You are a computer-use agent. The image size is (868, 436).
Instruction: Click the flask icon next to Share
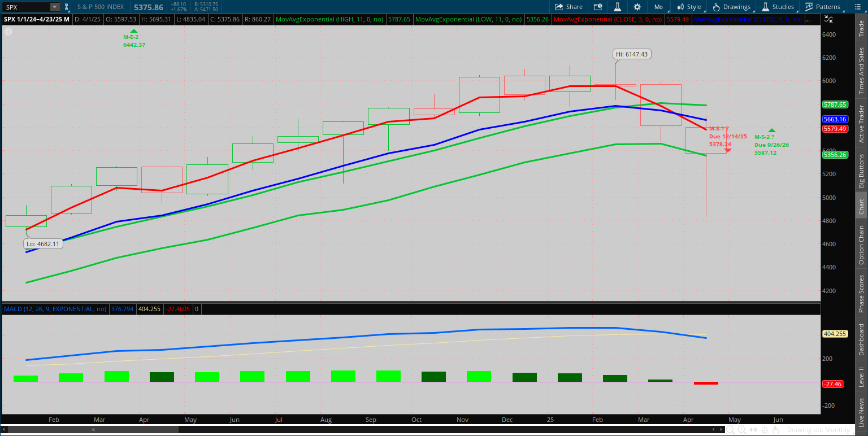point(618,7)
